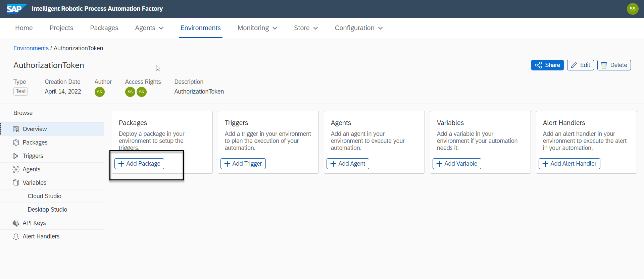
Task: Open Cloud Studio under Variables
Action: [x=52, y=196]
